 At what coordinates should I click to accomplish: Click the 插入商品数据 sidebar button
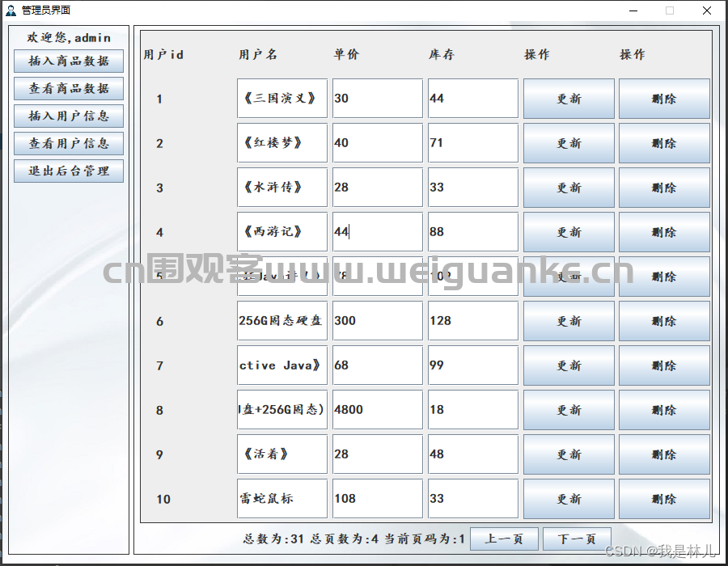69,61
